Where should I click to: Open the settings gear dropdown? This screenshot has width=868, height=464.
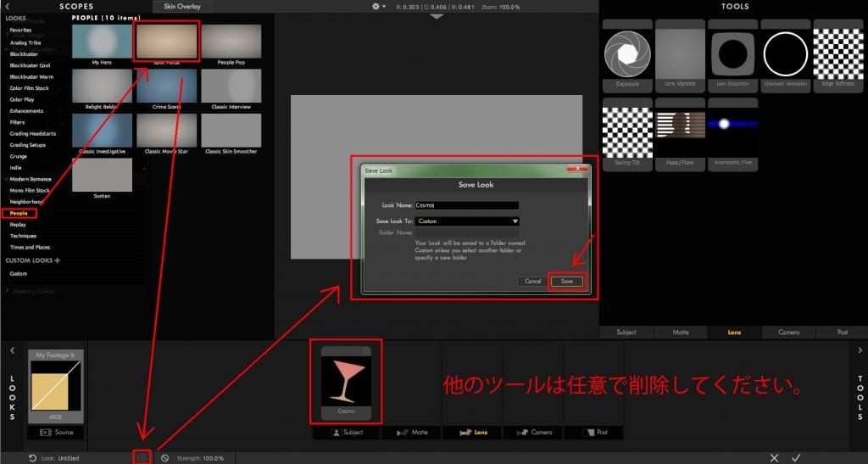point(379,7)
